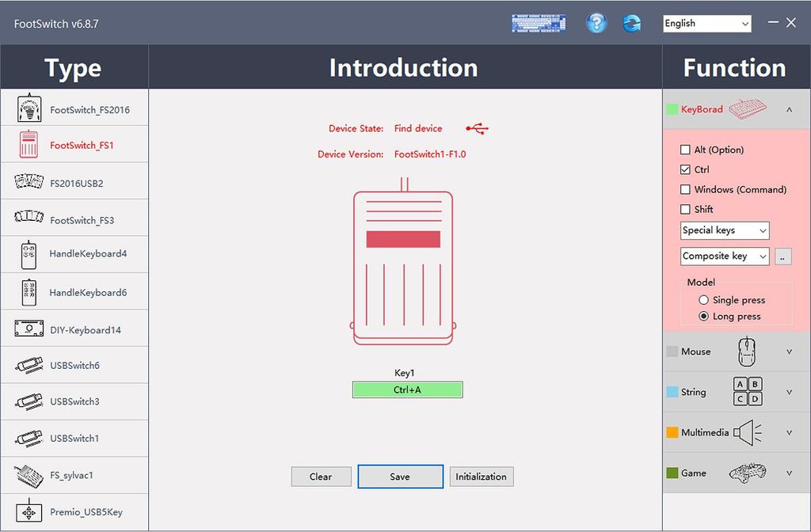Select the HandleKeyboard4 device icon
The height and width of the screenshot is (532, 811).
tap(29, 254)
